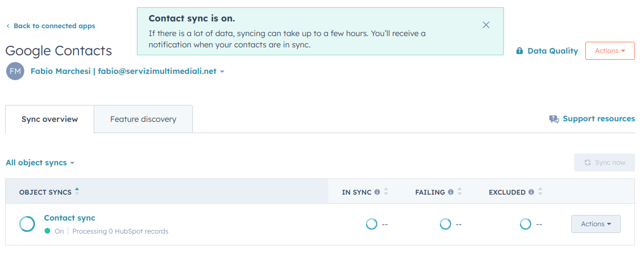The height and width of the screenshot is (255, 644).
Task: Click the Contact sync progress spinner icon
Action: pyautogui.click(x=27, y=224)
